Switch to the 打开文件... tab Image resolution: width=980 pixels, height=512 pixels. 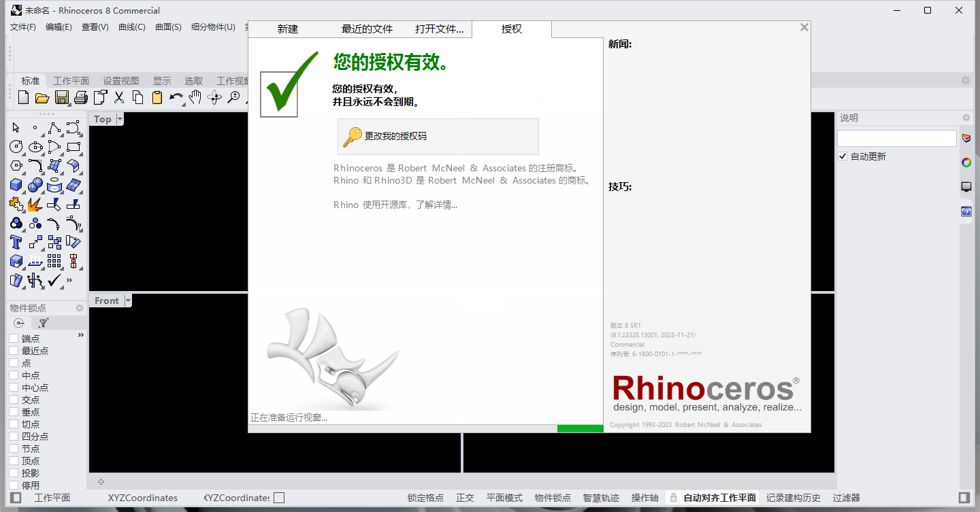tap(440, 29)
